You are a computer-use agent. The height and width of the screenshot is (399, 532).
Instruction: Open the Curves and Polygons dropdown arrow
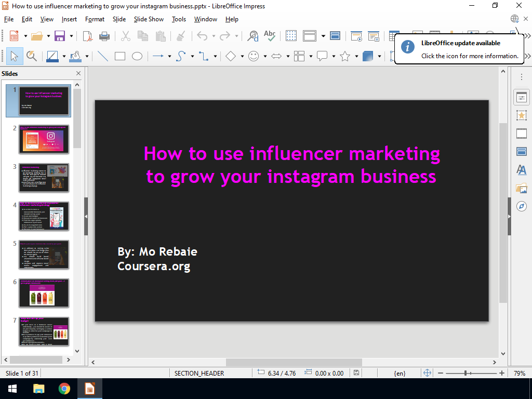point(192,56)
